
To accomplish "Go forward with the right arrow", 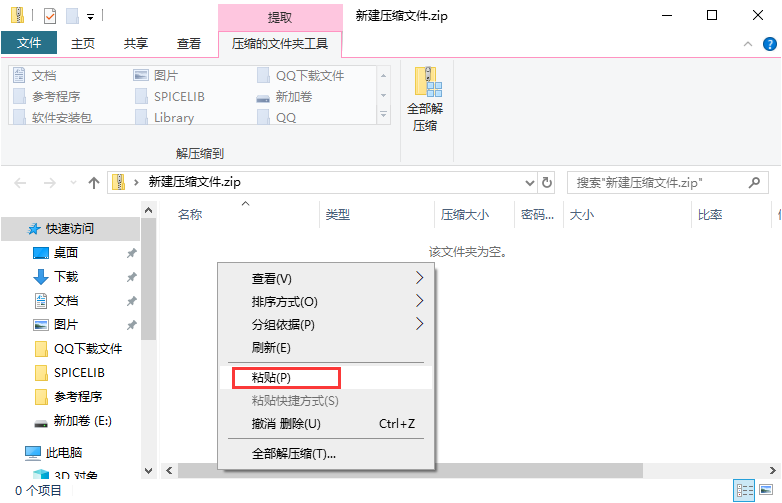I will [x=50, y=183].
